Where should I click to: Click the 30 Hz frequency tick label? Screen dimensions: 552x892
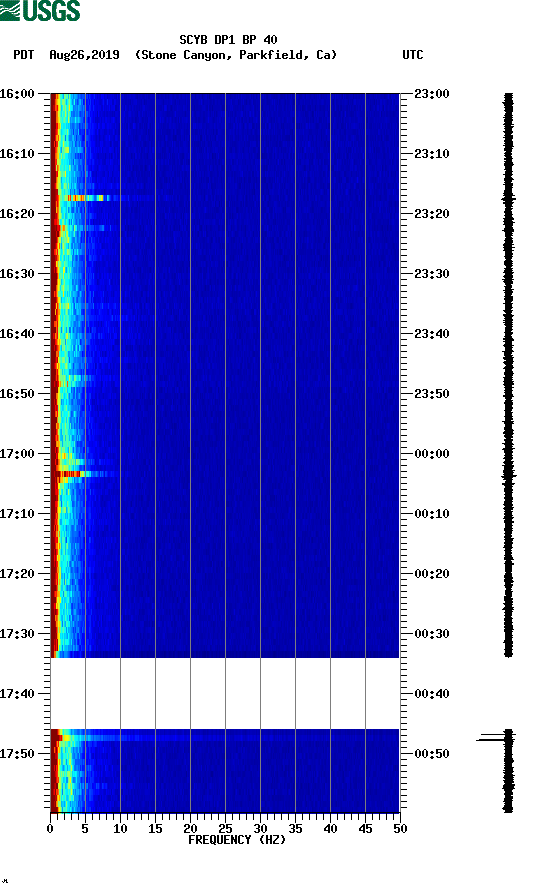point(261,829)
